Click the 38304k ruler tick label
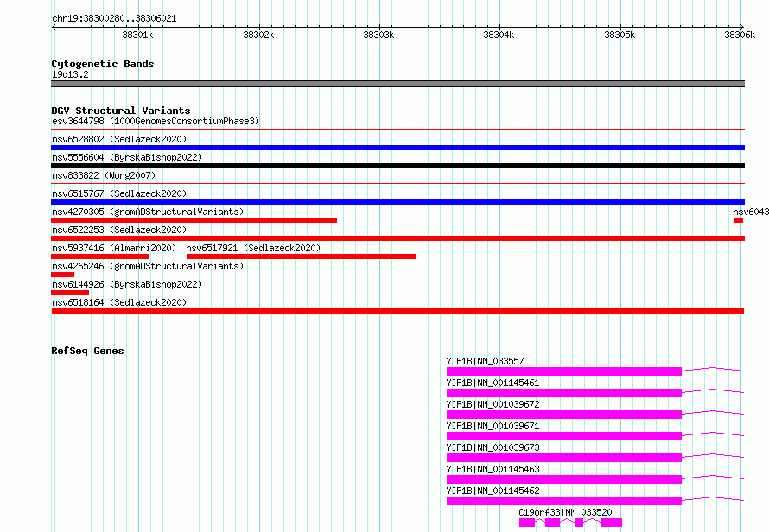Viewport: 769px width, 532px height. click(x=499, y=35)
